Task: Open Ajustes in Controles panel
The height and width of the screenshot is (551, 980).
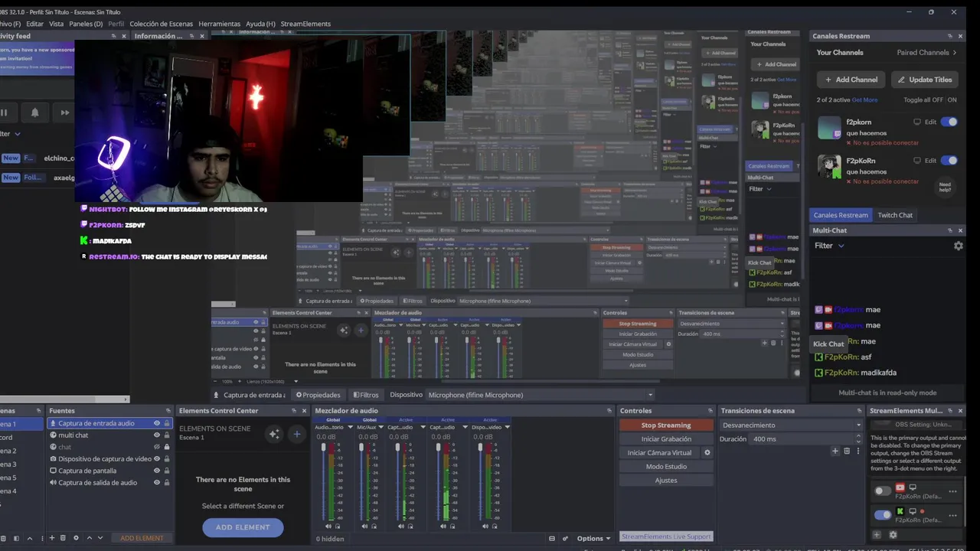Action: coord(666,481)
